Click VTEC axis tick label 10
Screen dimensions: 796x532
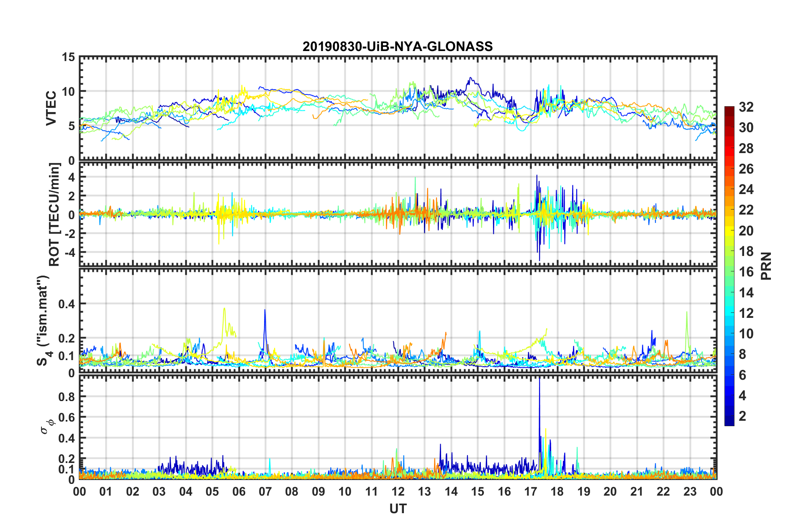pos(69,92)
